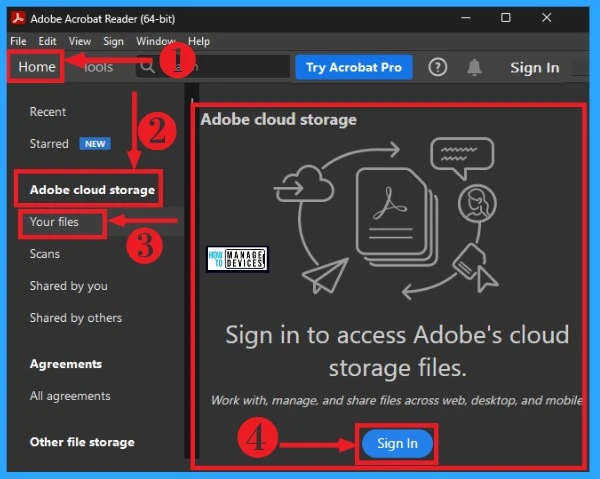Click the Try Acrobat Pro button
Image resolution: width=600 pixels, height=479 pixels.
tap(354, 67)
